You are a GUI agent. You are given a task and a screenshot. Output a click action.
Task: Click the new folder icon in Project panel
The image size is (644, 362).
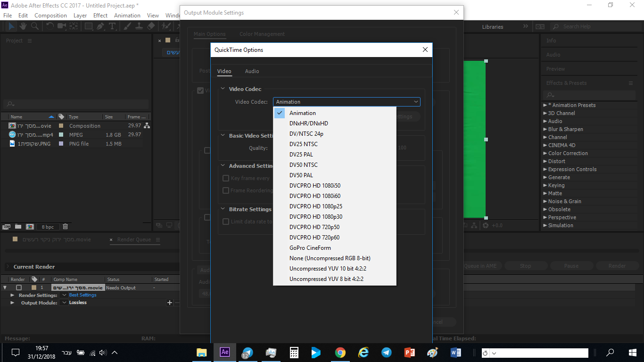point(18,227)
